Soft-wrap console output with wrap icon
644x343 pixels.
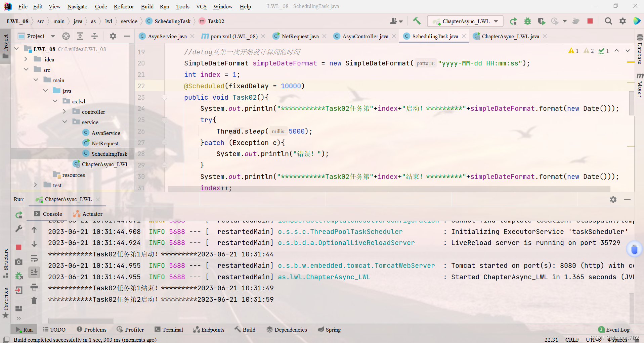click(34, 258)
